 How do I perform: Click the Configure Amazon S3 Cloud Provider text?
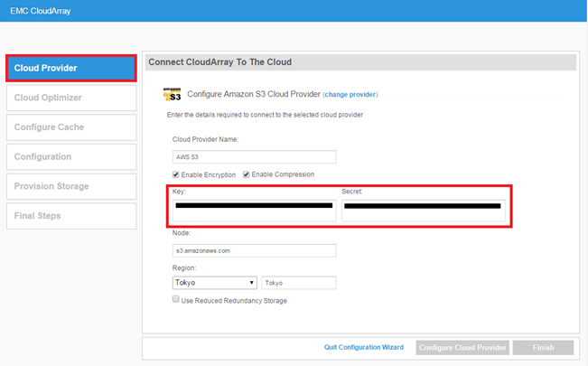click(254, 94)
